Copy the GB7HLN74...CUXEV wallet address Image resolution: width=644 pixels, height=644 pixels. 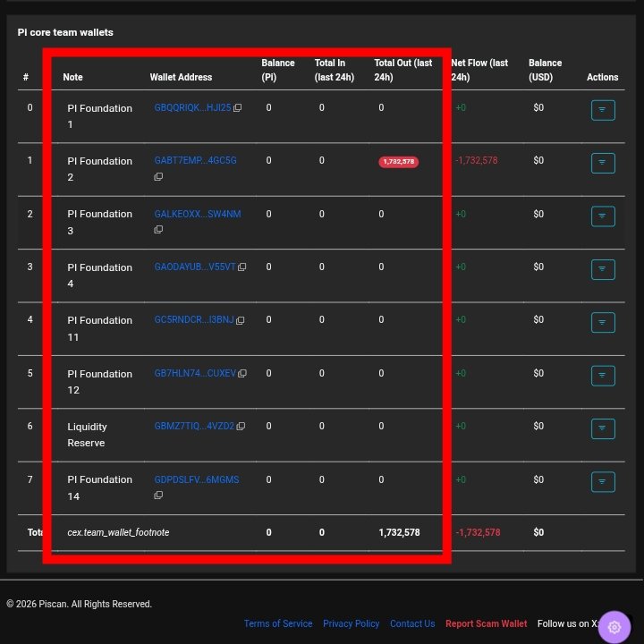point(242,374)
